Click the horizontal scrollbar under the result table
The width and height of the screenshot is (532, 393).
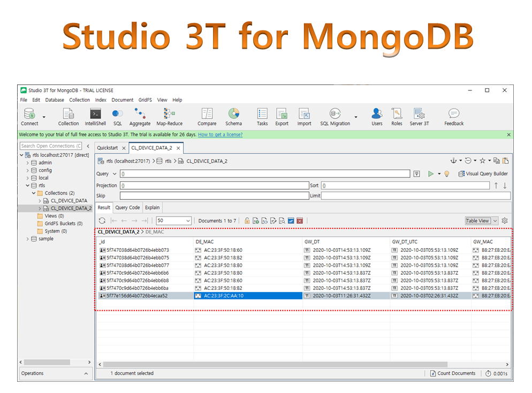point(275,364)
